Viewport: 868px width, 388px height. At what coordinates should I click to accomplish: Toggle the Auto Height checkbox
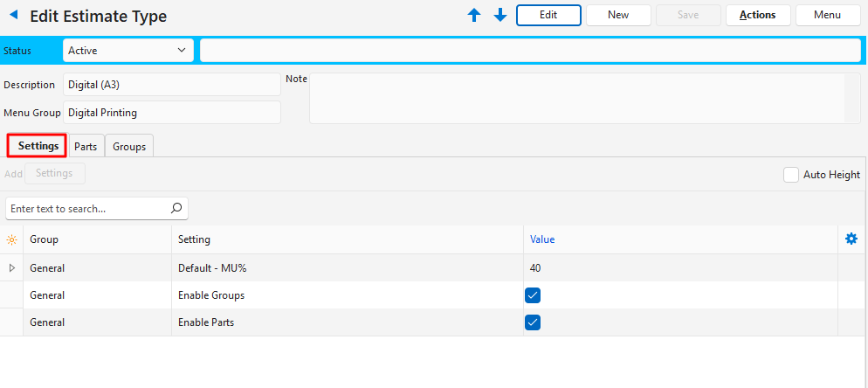(x=791, y=175)
